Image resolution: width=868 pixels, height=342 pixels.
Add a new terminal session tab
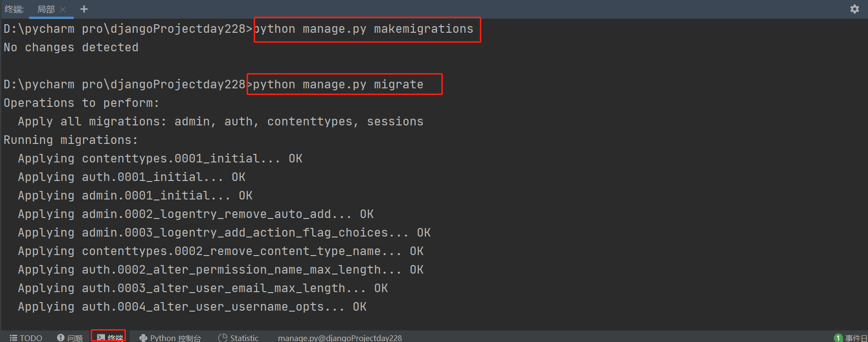click(x=84, y=9)
